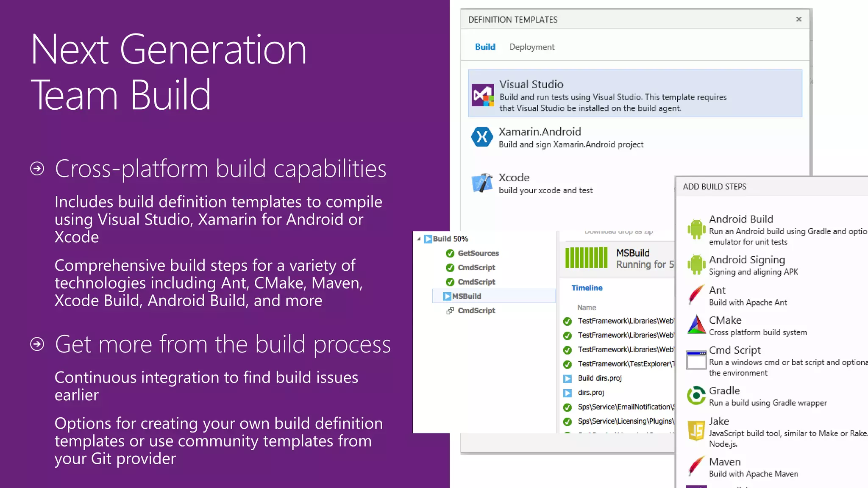The width and height of the screenshot is (868, 488).
Task: Click the green MSBuild progress bar
Action: tap(586, 258)
